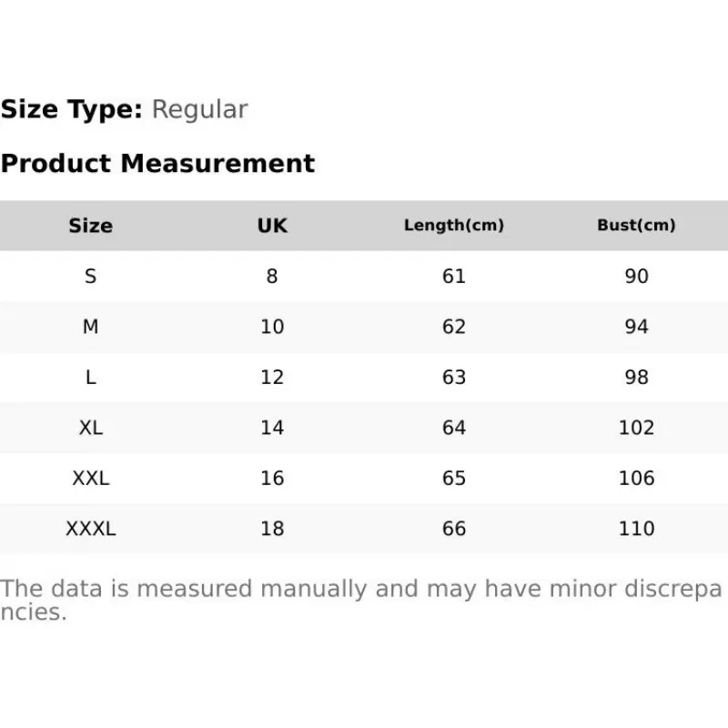Click the UK column header

pos(272,226)
